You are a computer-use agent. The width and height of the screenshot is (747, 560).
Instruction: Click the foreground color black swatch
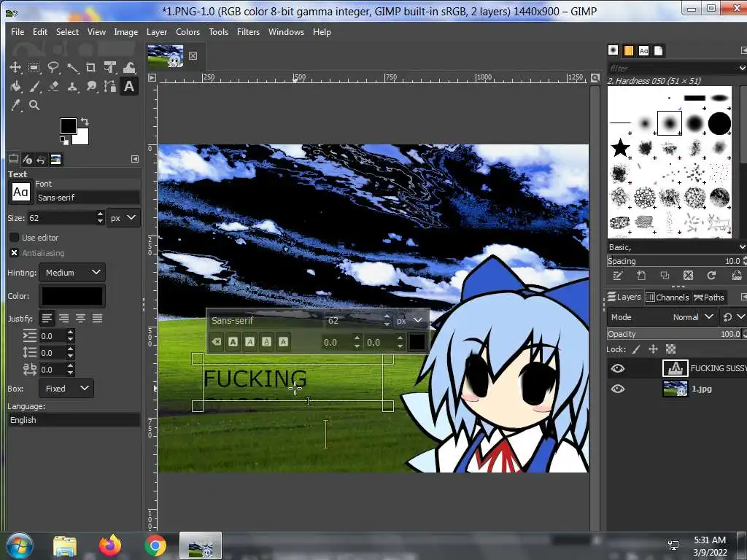(x=68, y=125)
